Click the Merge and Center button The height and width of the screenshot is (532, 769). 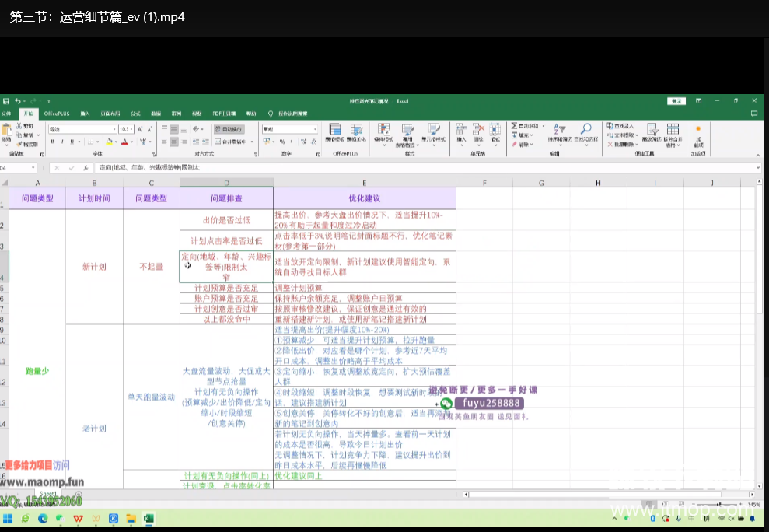tap(230, 142)
